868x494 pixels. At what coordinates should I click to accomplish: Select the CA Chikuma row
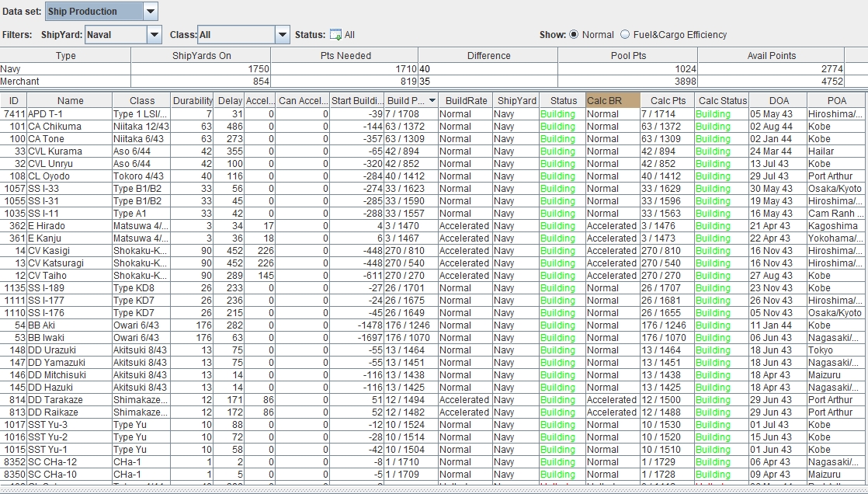(x=61, y=127)
